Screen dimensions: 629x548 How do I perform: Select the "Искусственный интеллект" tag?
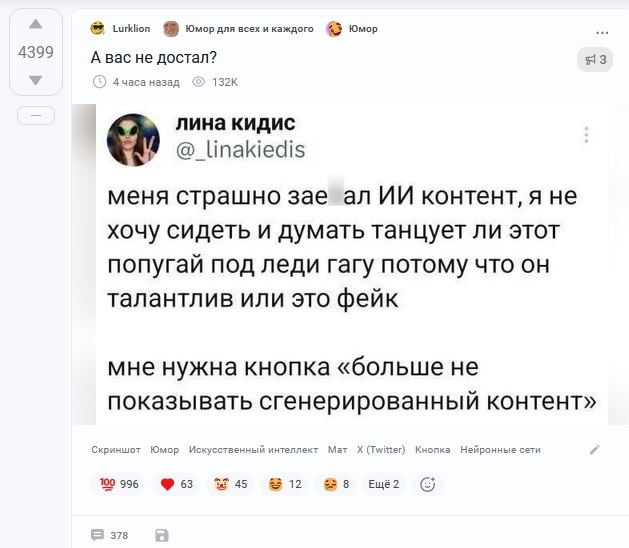(253, 450)
